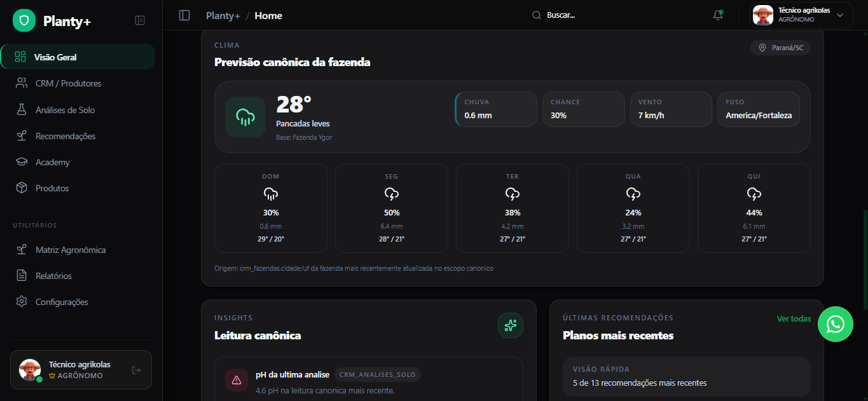Open the WhatsApp floating chat button
This screenshot has width=868, height=401.
[835, 324]
